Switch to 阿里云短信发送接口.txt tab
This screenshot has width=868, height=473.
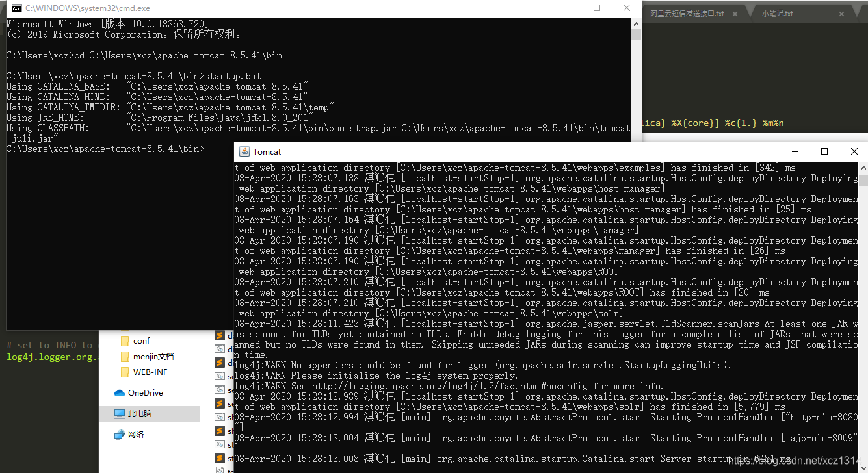tap(687, 14)
